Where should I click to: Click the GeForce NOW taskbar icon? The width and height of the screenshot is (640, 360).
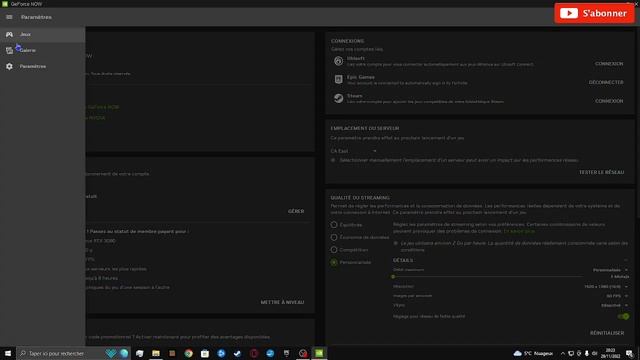coord(319,353)
